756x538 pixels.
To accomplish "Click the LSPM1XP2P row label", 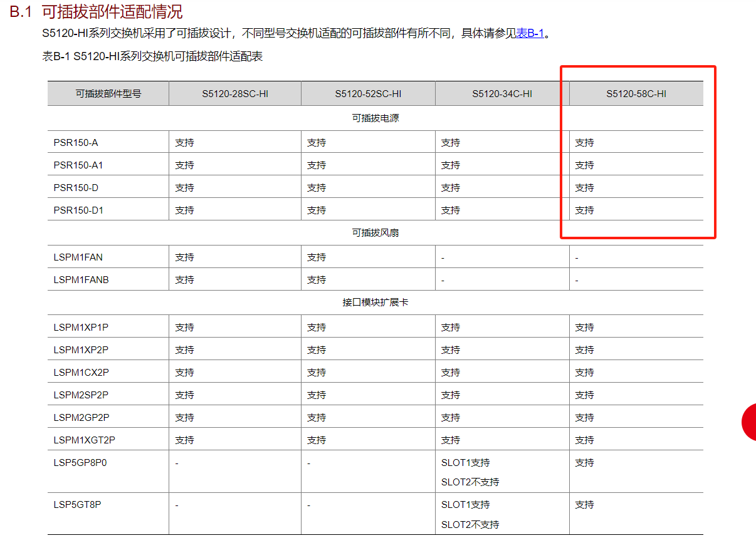I will pyautogui.click(x=81, y=349).
